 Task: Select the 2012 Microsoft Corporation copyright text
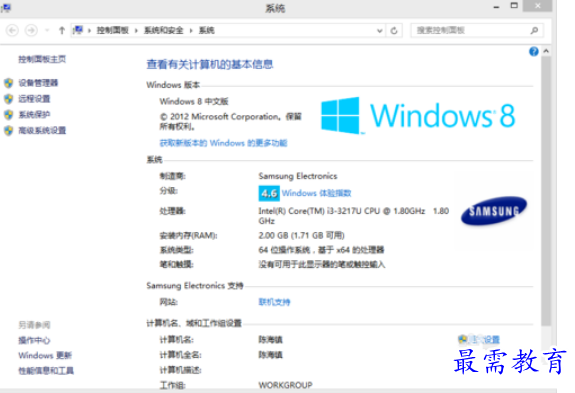point(230,121)
